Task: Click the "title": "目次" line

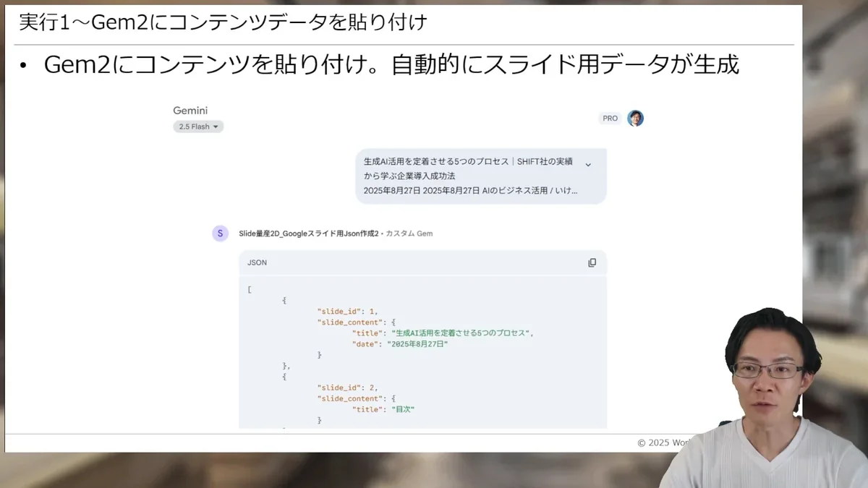Action: 383,409
